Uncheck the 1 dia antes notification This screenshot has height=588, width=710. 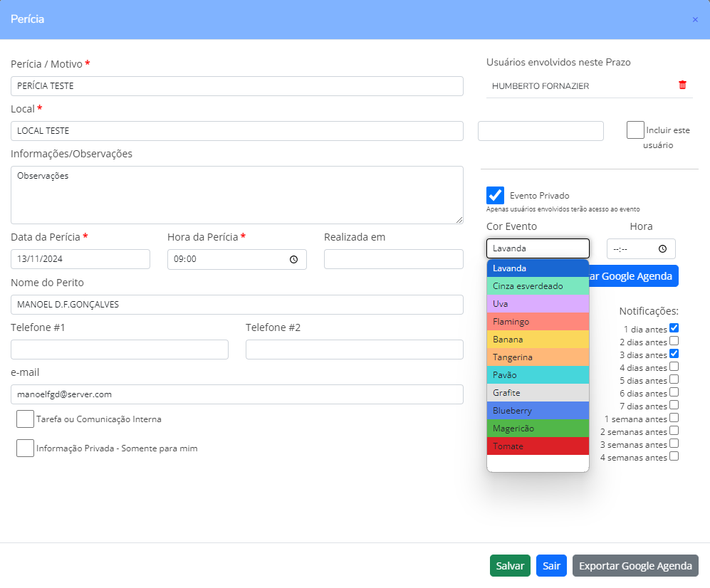(674, 328)
